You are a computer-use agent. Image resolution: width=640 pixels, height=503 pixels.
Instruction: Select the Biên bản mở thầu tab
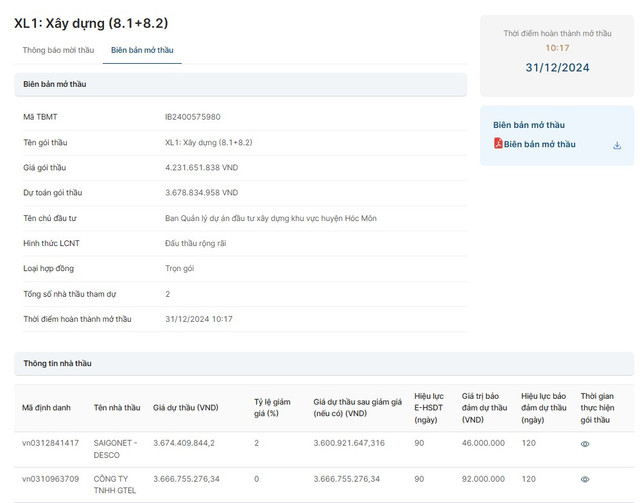coord(146,50)
